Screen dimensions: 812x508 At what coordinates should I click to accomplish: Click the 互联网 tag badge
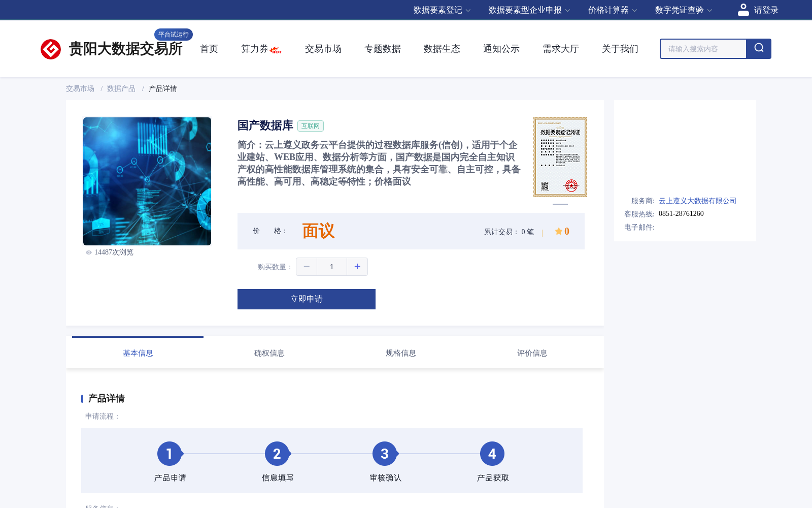coord(311,126)
